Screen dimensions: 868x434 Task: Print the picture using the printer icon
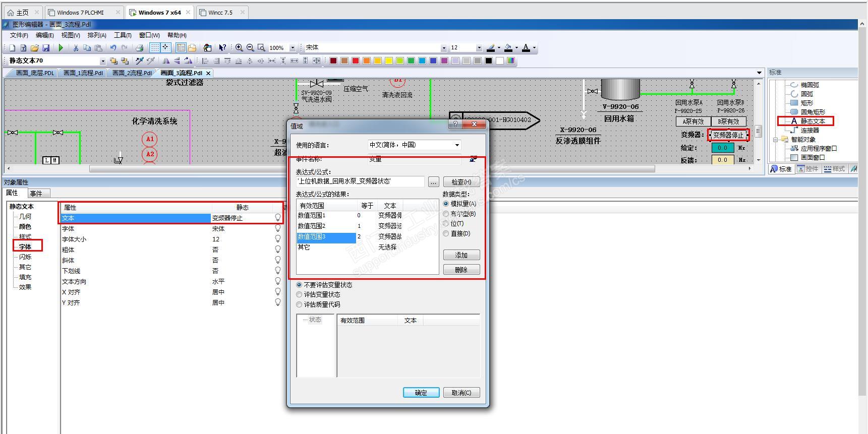[x=139, y=48]
